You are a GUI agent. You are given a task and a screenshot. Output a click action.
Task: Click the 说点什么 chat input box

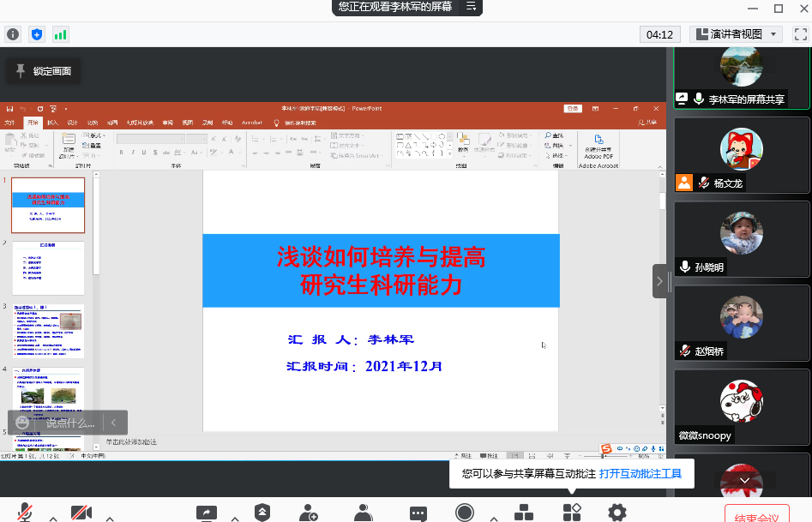tap(70, 423)
